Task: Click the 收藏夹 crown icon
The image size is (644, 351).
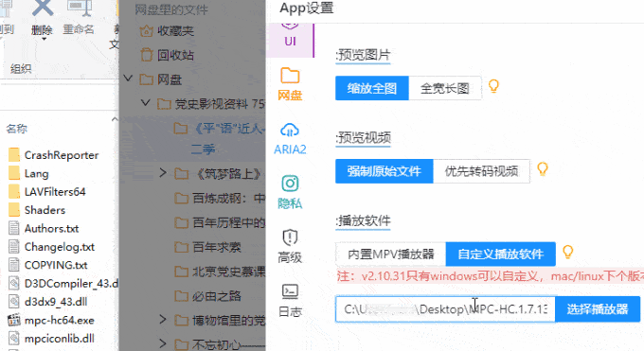Action: point(146,31)
